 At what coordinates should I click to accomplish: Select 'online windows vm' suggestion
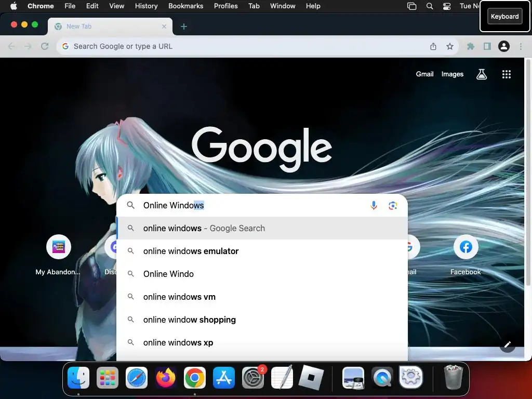(262, 297)
